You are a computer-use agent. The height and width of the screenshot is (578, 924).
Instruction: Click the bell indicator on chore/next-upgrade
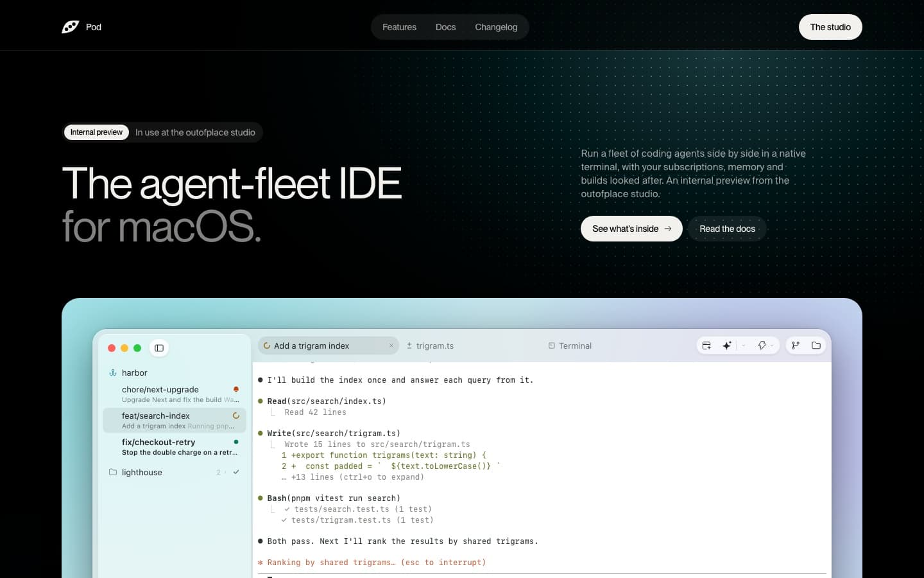(x=236, y=389)
